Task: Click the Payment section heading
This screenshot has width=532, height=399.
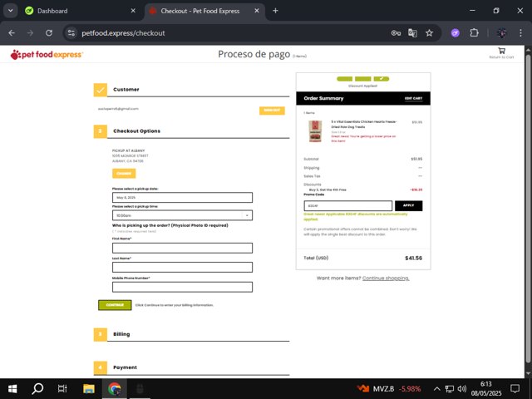Action: 125,367
